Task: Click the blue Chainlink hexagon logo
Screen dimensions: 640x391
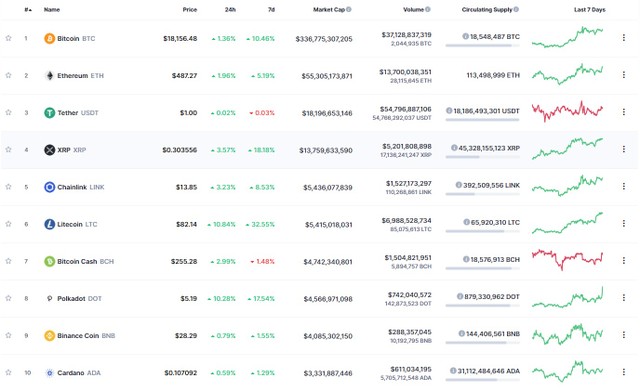Action: click(49, 187)
